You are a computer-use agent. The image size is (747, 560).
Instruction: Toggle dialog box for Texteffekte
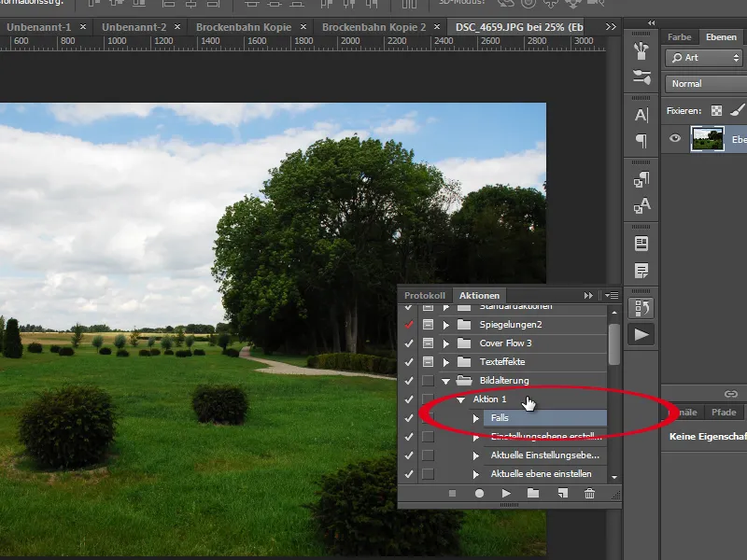[428, 362]
